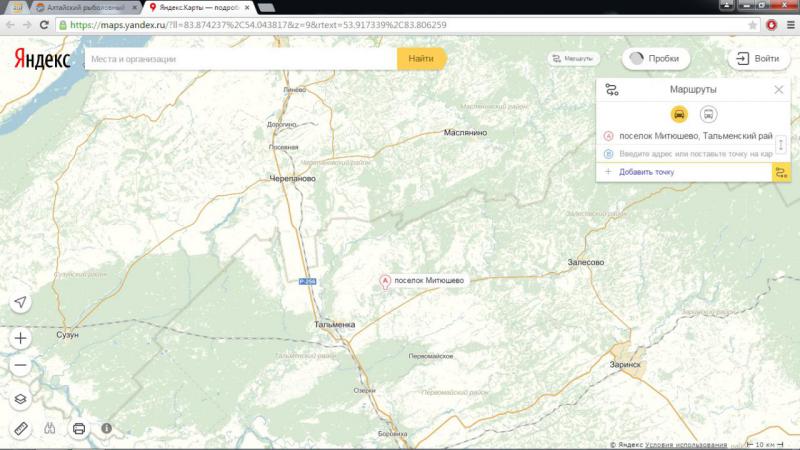
Task: Select public transport route mode
Action: (x=708, y=114)
